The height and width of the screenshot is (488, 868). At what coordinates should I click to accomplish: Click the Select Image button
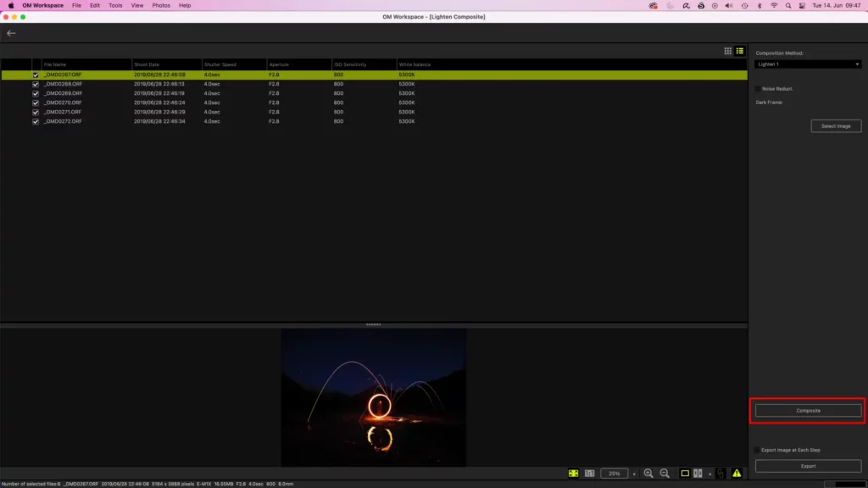[836, 126]
